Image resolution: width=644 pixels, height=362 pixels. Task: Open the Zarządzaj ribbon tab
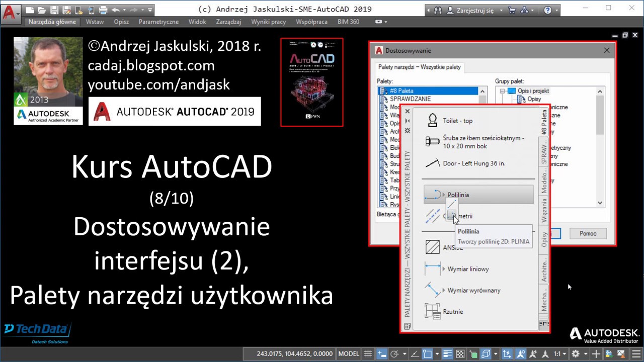pos(228,22)
